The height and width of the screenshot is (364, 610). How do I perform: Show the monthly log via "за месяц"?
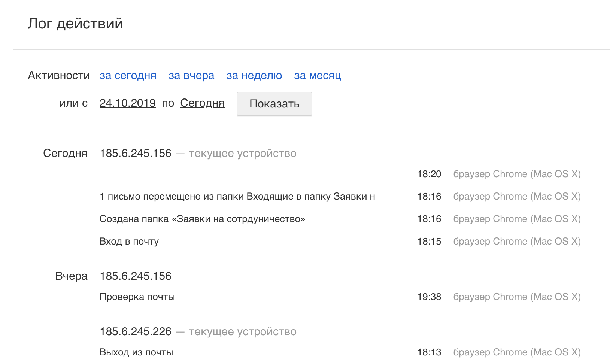[317, 75]
